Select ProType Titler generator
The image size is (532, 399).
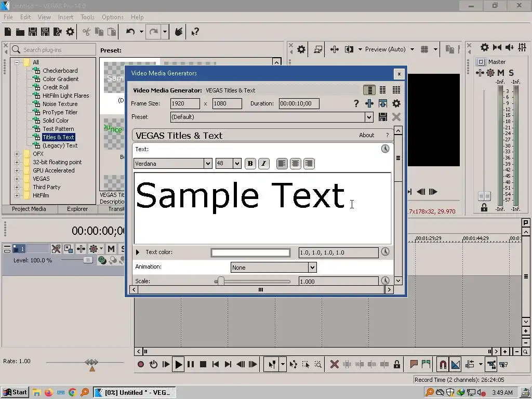click(x=60, y=112)
